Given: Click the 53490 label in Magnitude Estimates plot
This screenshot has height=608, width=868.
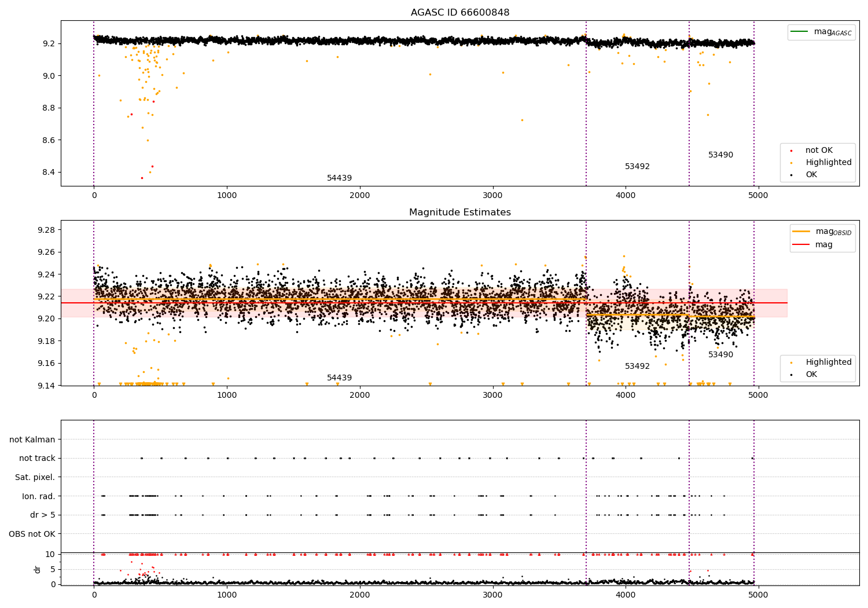Looking at the screenshot, I should click(720, 355).
